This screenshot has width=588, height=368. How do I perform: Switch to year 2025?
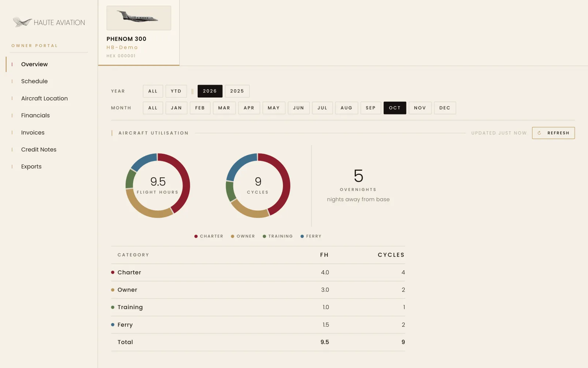[x=237, y=91]
